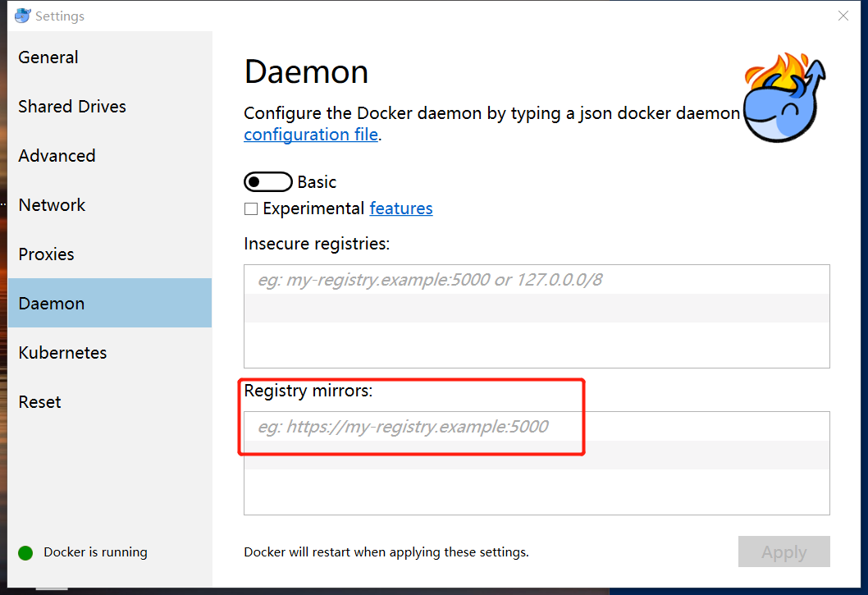Open the configuration file link
The width and height of the screenshot is (868, 595).
click(311, 135)
